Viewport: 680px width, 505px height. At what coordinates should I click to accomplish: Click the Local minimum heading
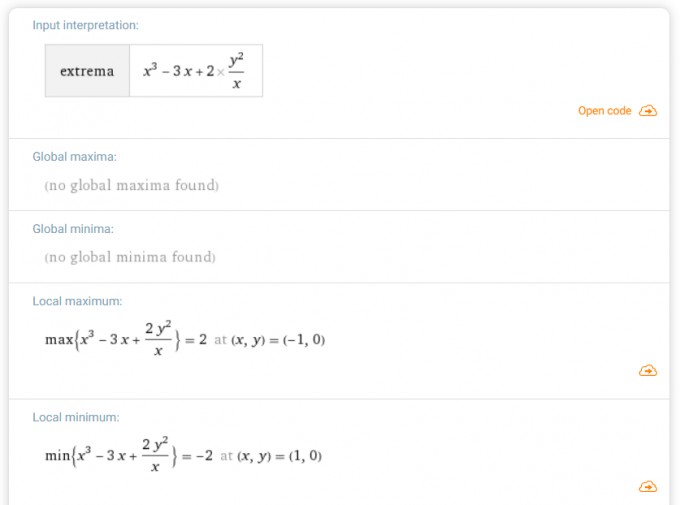pos(76,417)
